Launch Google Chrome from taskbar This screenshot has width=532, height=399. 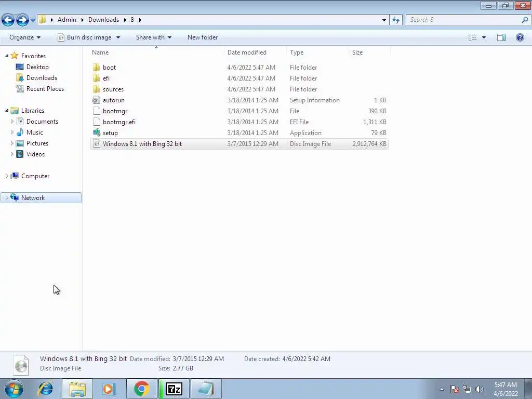click(x=141, y=389)
